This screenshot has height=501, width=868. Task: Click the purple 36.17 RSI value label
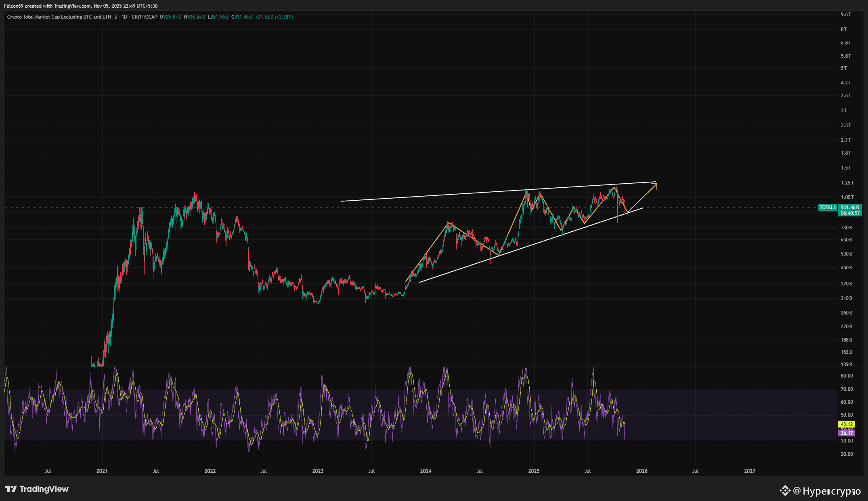tap(847, 433)
